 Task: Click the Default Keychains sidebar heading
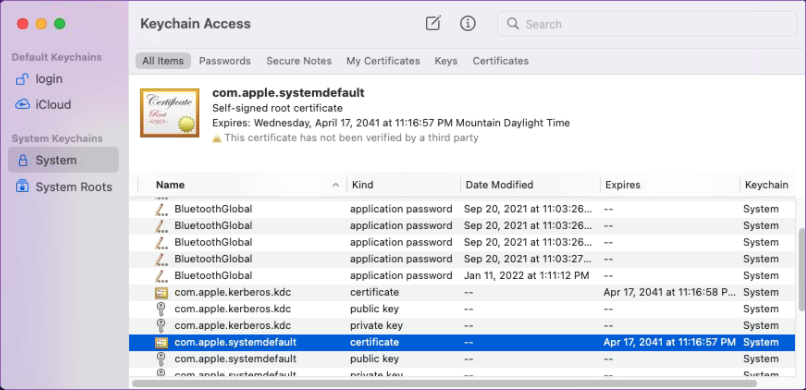pos(57,57)
